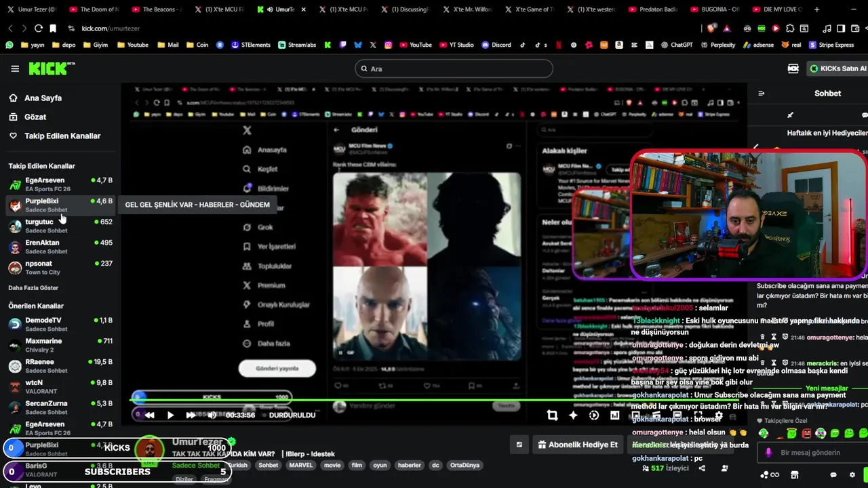Image resolution: width=868 pixels, height=488 pixels.
Task: Open chat settings gear icon
Action: click(852, 474)
